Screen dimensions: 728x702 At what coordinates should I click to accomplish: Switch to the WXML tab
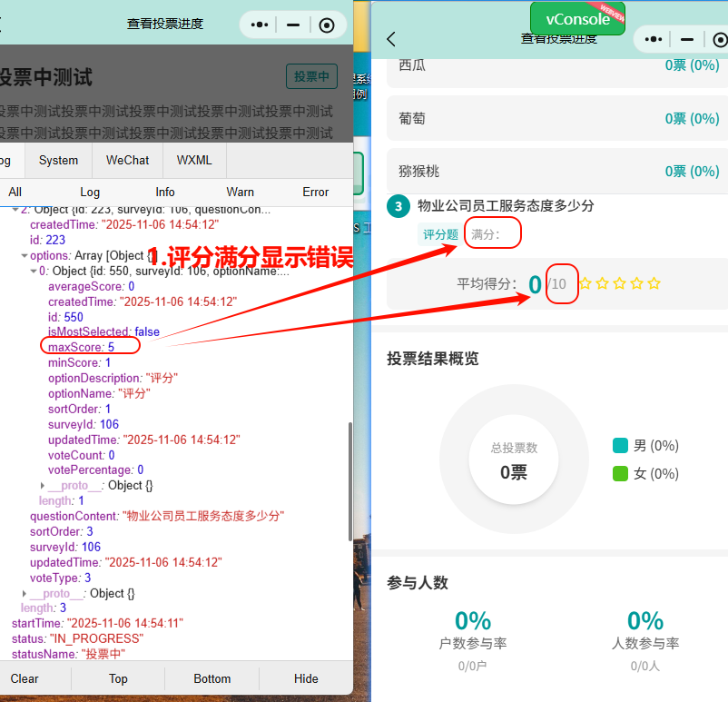coord(194,160)
